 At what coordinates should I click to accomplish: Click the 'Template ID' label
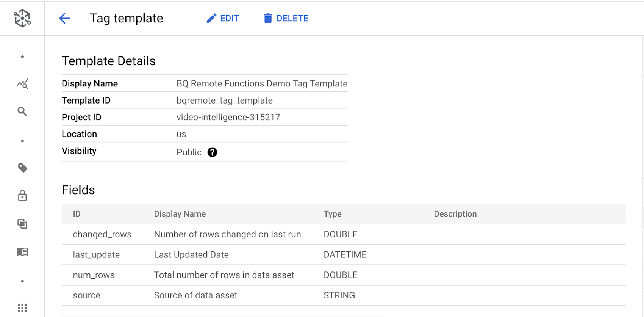[86, 100]
